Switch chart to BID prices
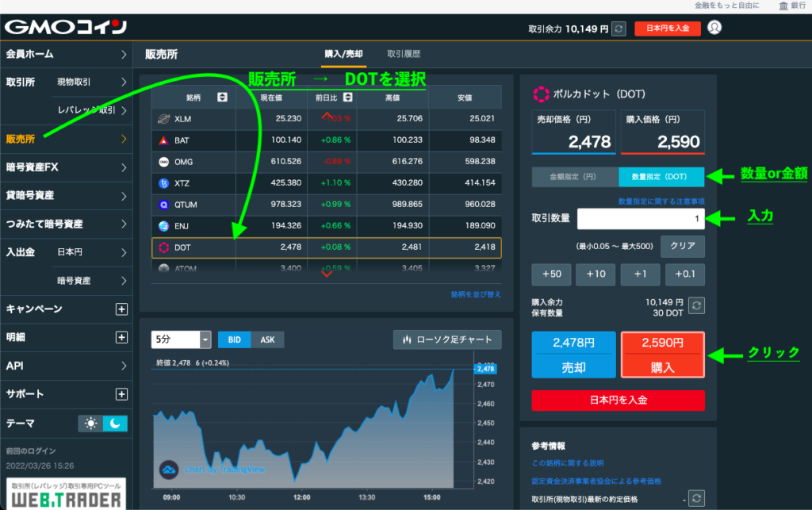This screenshot has height=510, width=812. point(235,339)
